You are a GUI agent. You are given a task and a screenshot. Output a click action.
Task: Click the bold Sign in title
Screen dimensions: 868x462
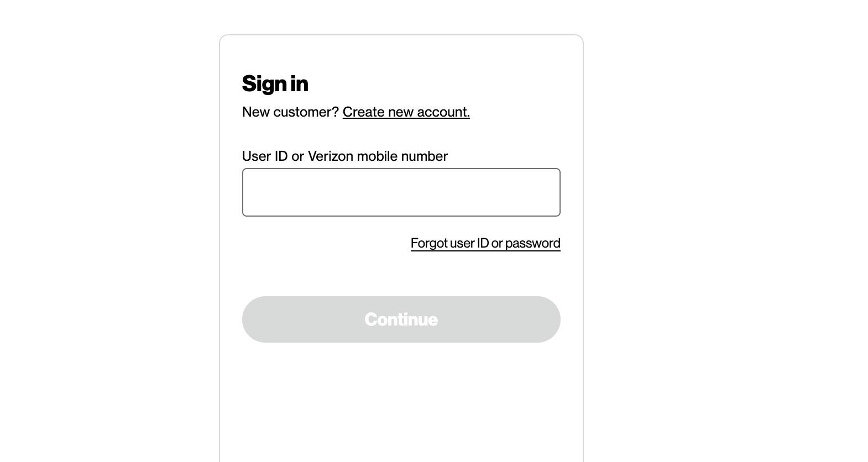[275, 84]
